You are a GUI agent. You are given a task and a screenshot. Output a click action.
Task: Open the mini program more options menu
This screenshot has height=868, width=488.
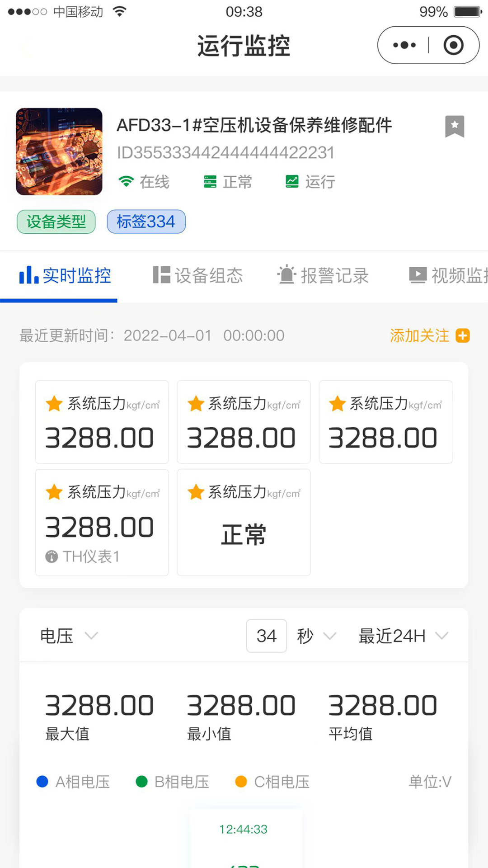point(404,45)
